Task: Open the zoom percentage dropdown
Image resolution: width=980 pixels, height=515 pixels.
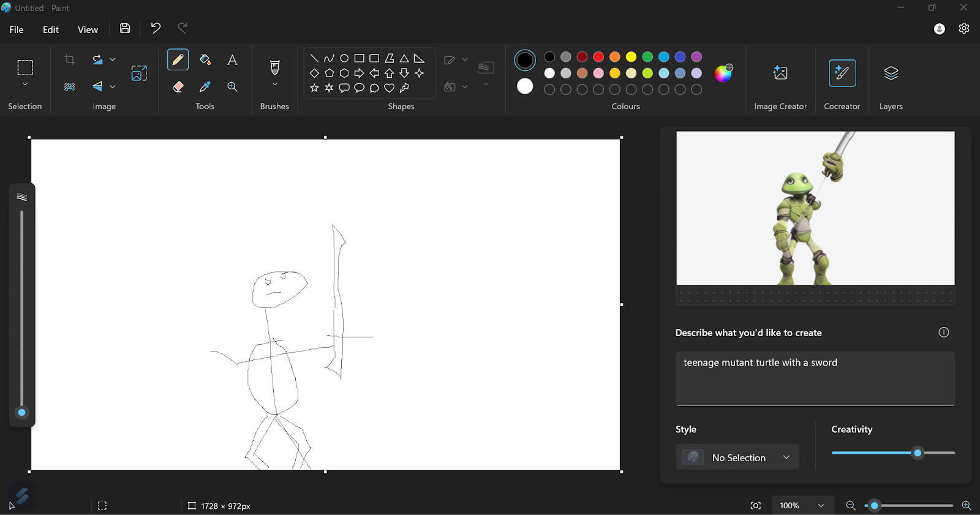Action: pos(803,506)
